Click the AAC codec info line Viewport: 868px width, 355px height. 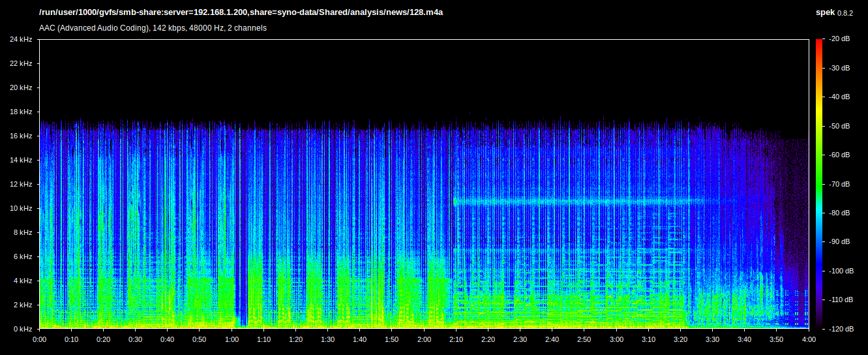click(x=153, y=28)
